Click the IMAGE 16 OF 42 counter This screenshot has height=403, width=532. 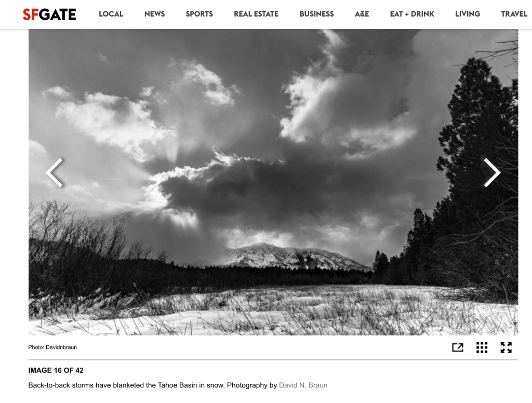(56, 370)
